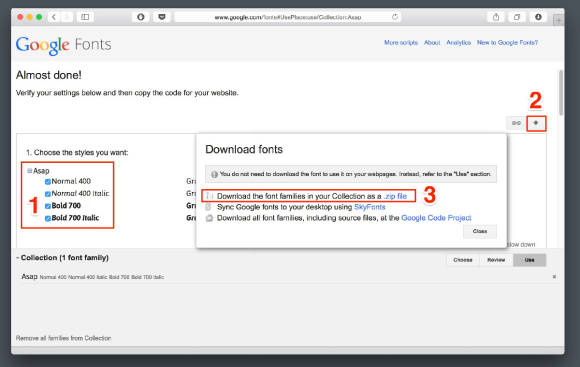Click the Asap entry in the Collection list
This screenshot has width=580, height=367.
point(29,276)
